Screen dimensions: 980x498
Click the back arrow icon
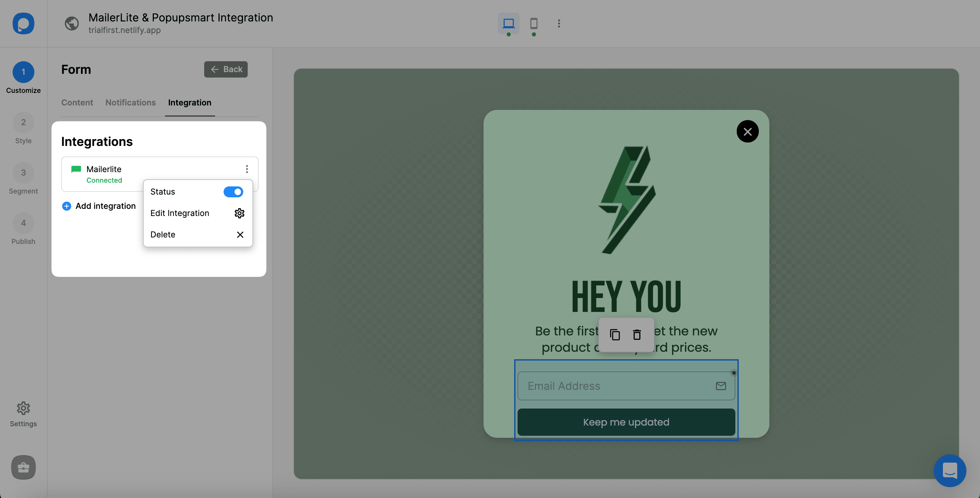coord(214,69)
